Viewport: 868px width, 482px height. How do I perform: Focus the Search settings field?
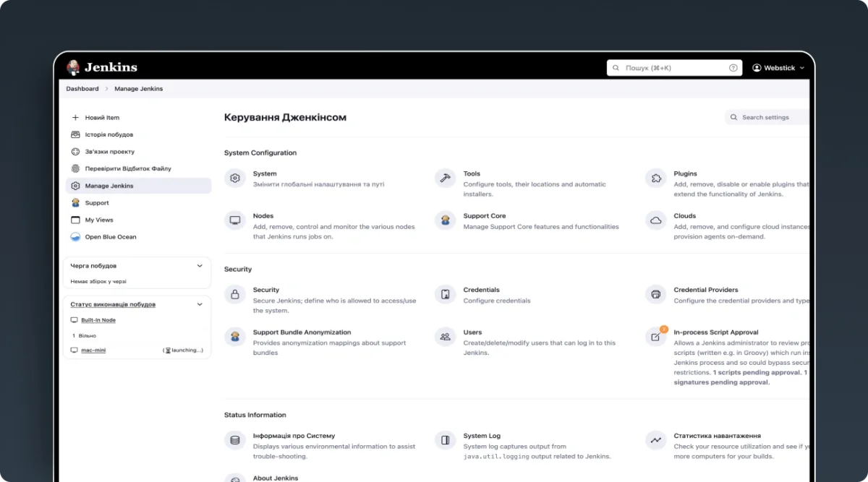click(767, 117)
